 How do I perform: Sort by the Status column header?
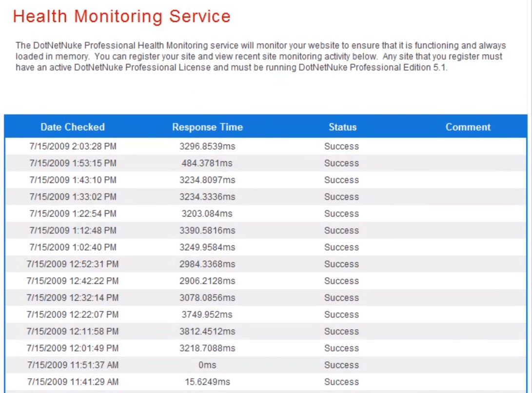point(342,127)
